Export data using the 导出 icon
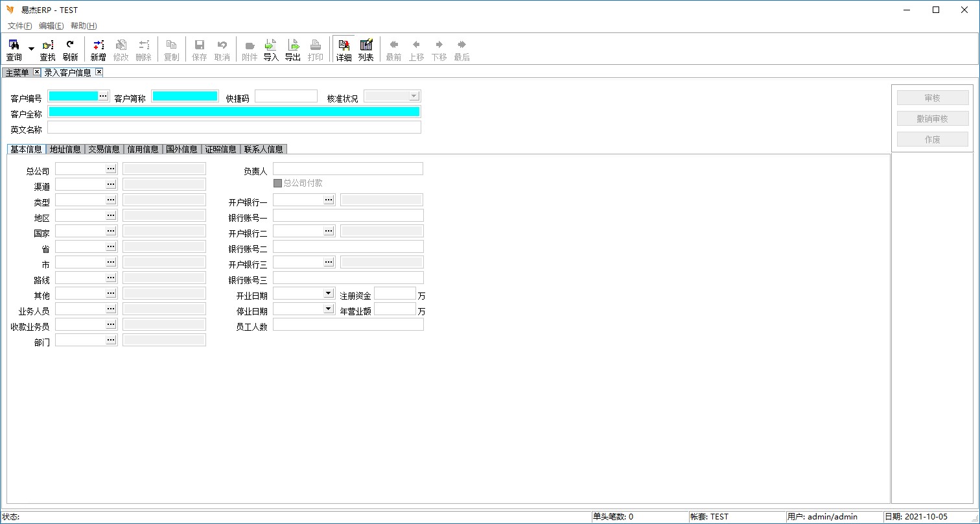Screen dimensions: 980x524 tap(293, 50)
